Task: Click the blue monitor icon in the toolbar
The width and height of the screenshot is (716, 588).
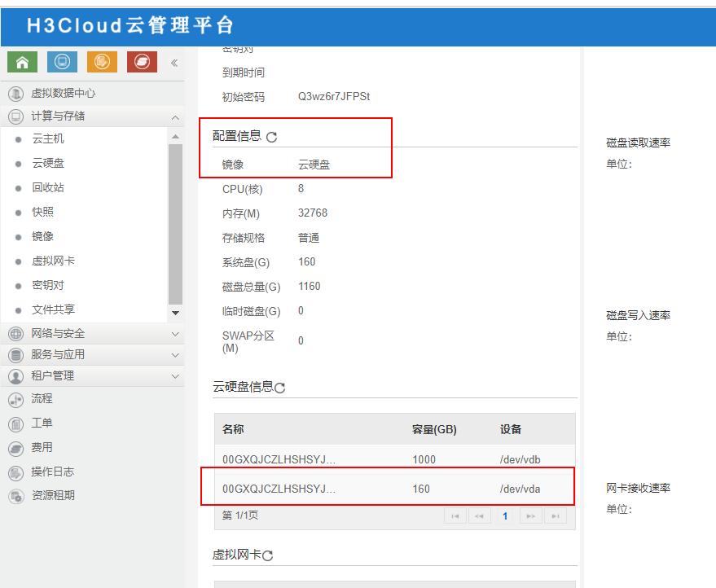Action: pyautogui.click(x=62, y=62)
